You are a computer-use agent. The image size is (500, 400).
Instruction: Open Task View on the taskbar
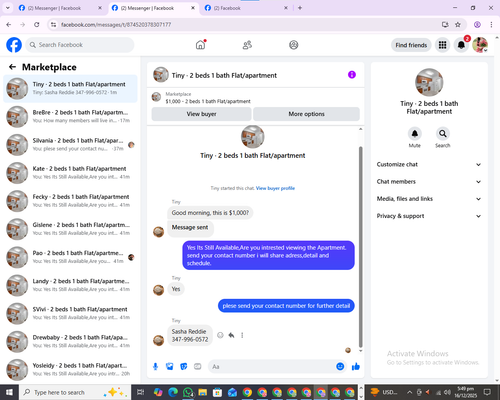(141, 392)
